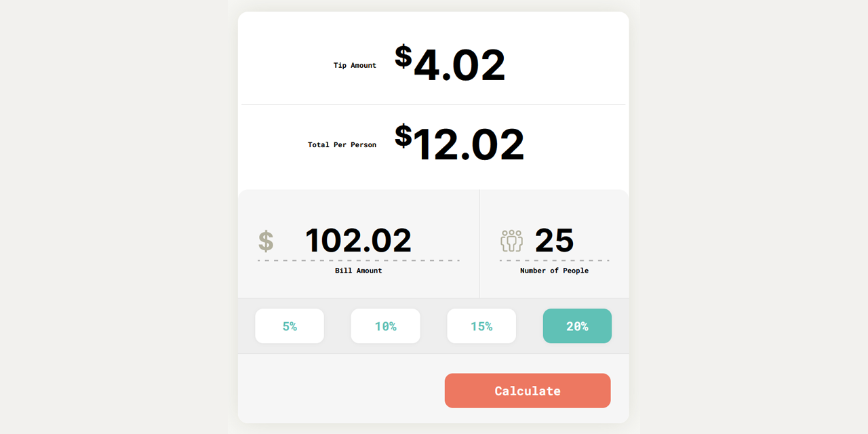The height and width of the screenshot is (434, 868).
Task: Click the dollar symbol before 4.02
Action: pos(403,56)
